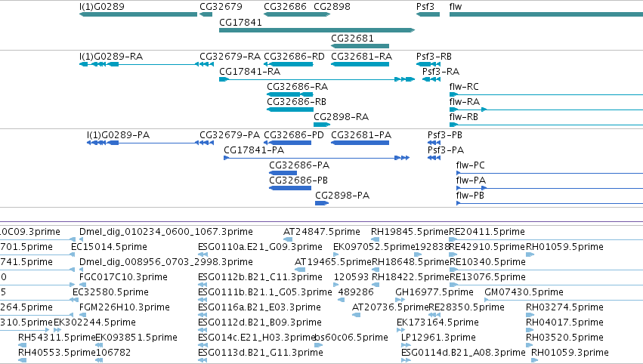Click the long teal CG17841 gene bar
The height and width of the screenshot is (364, 643).
(x=317, y=30)
